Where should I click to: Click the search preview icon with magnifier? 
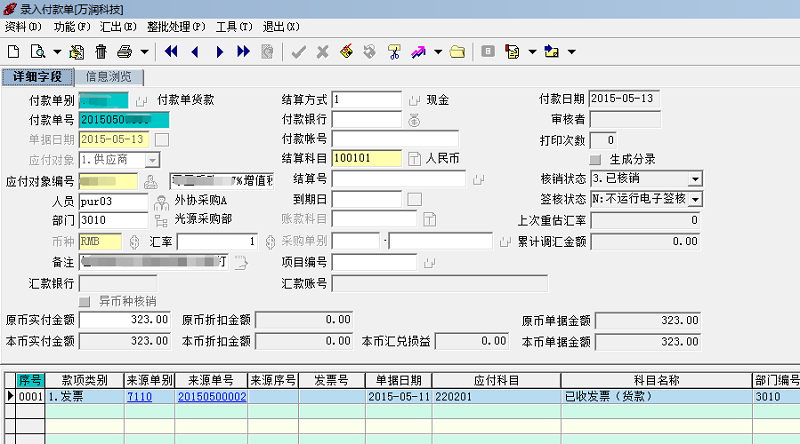point(38,52)
